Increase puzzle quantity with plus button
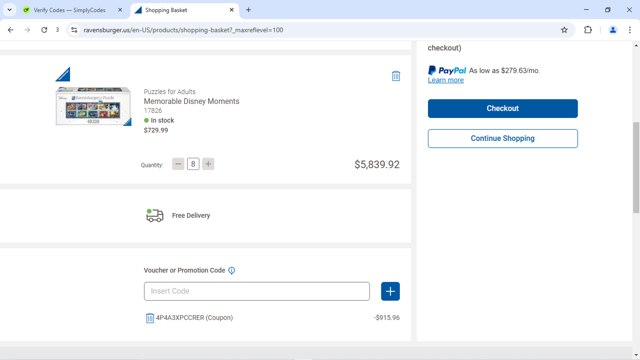The image size is (640, 360). click(x=208, y=164)
